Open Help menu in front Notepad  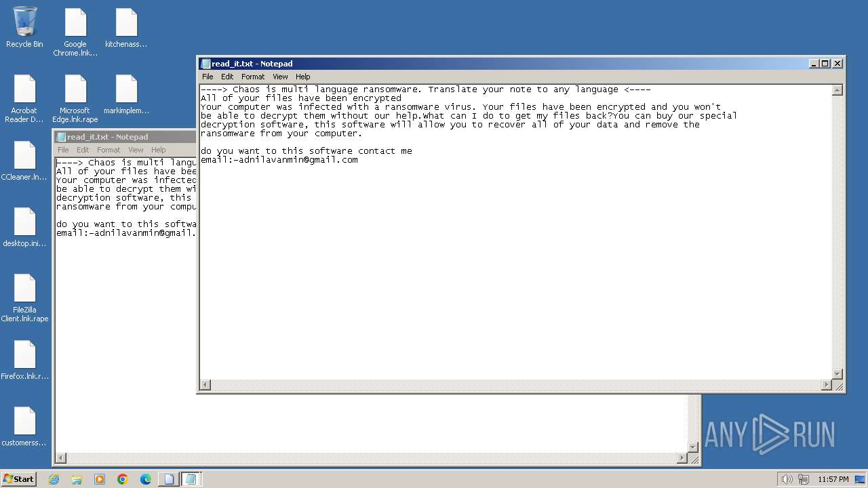tap(303, 77)
